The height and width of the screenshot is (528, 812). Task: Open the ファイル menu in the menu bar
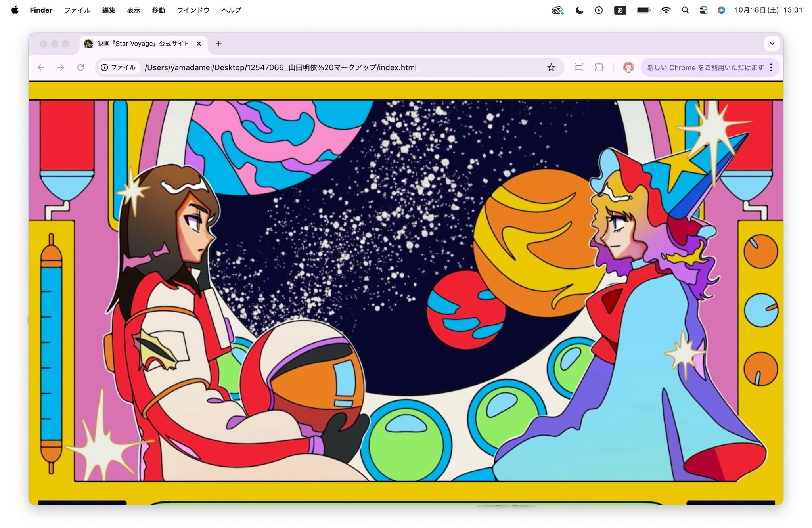(77, 10)
